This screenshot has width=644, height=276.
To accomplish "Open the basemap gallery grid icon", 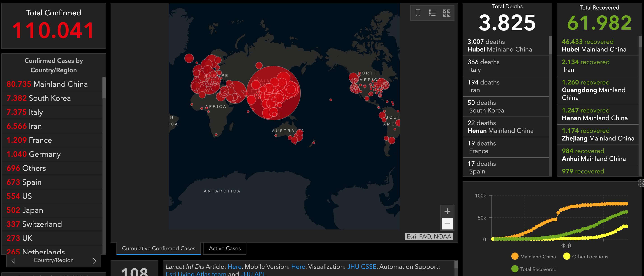I will point(447,13).
